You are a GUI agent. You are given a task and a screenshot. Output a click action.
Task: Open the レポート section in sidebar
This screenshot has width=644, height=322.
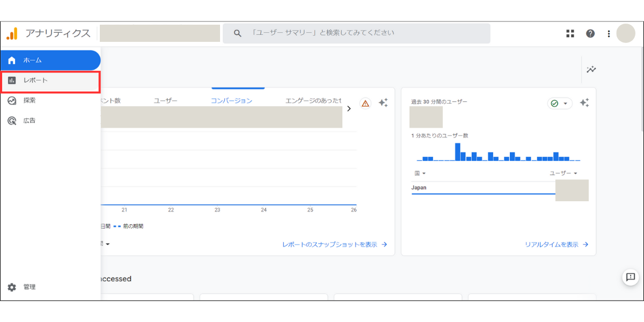pos(50,80)
